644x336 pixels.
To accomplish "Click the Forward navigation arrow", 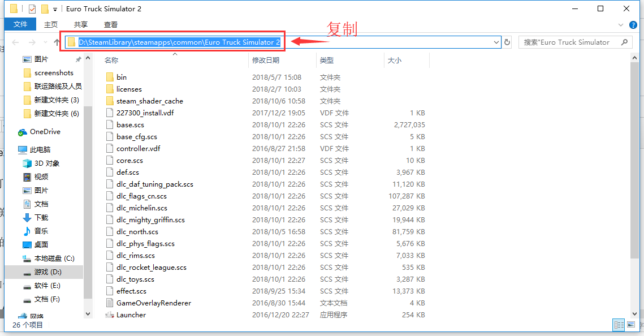I will click(32, 42).
